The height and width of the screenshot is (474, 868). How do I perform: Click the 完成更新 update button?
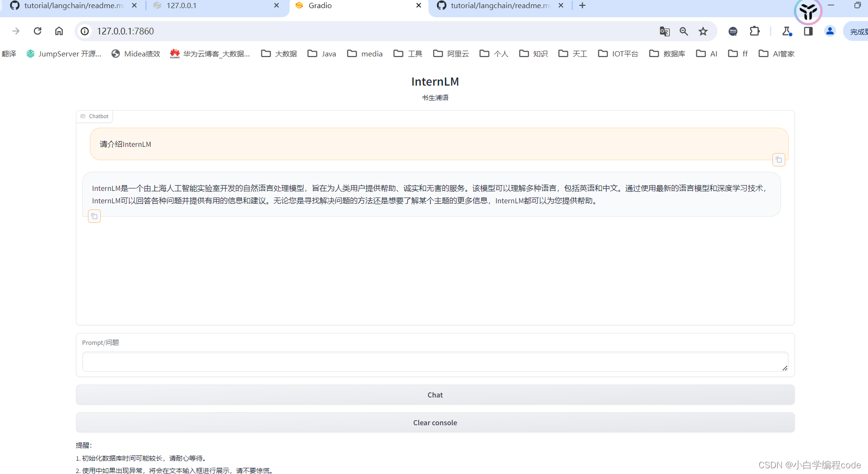(x=857, y=32)
